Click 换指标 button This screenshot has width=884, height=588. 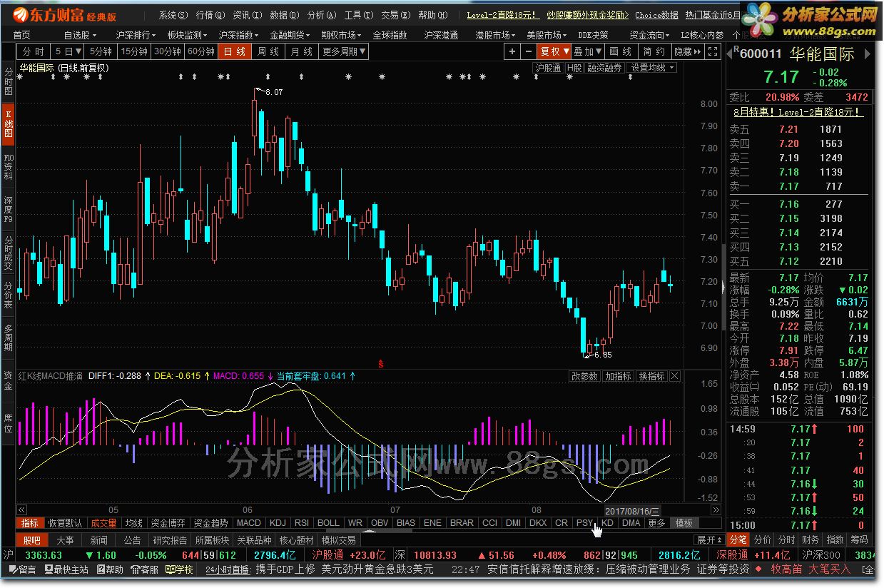(x=651, y=376)
